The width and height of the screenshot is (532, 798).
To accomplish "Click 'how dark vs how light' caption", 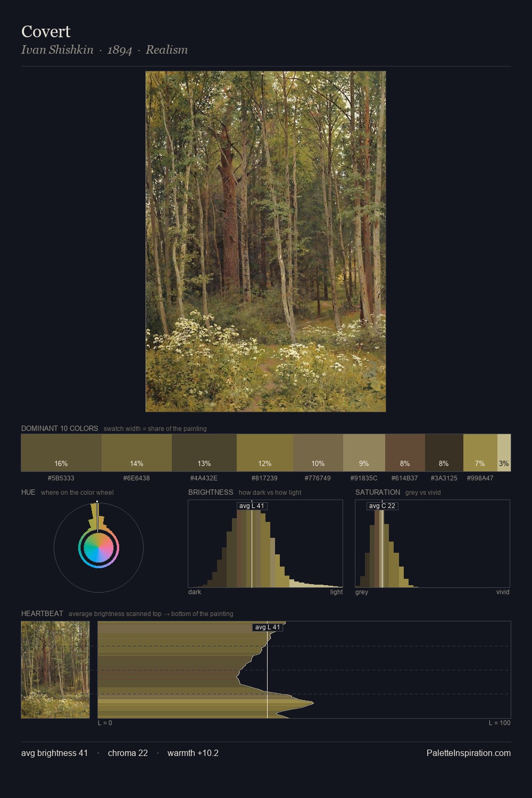I will tap(270, 493).
